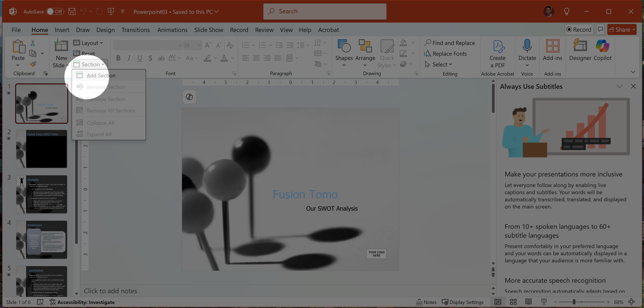Launch Copilot from the ribbon

coord(602,47)
